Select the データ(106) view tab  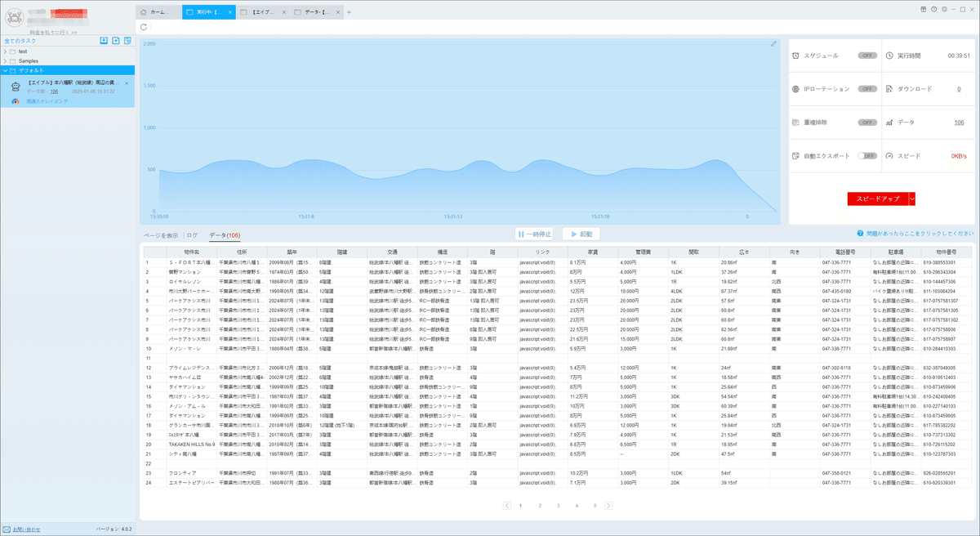click(x=225, y=235)
